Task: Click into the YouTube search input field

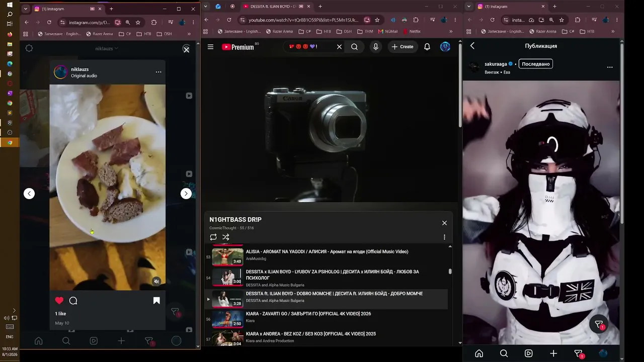Action: [309, 47]
